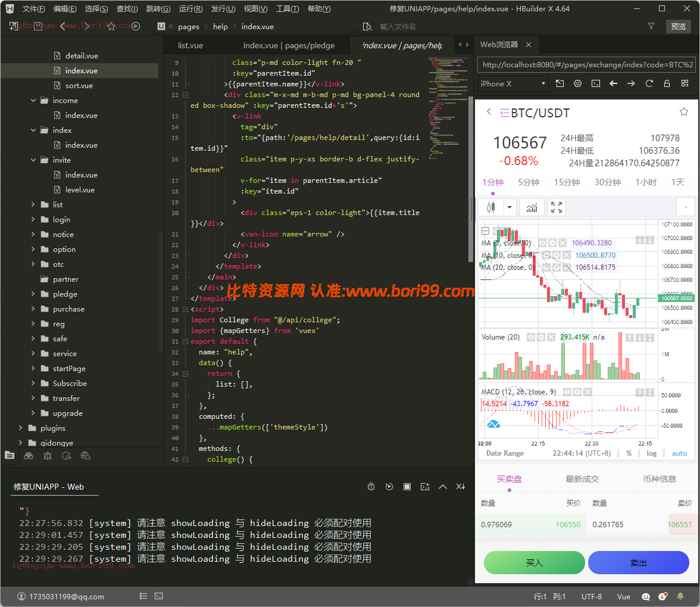Screen dimensions: 700x607
Task: Click the status bar terminal icon
Action: point(158,596)
